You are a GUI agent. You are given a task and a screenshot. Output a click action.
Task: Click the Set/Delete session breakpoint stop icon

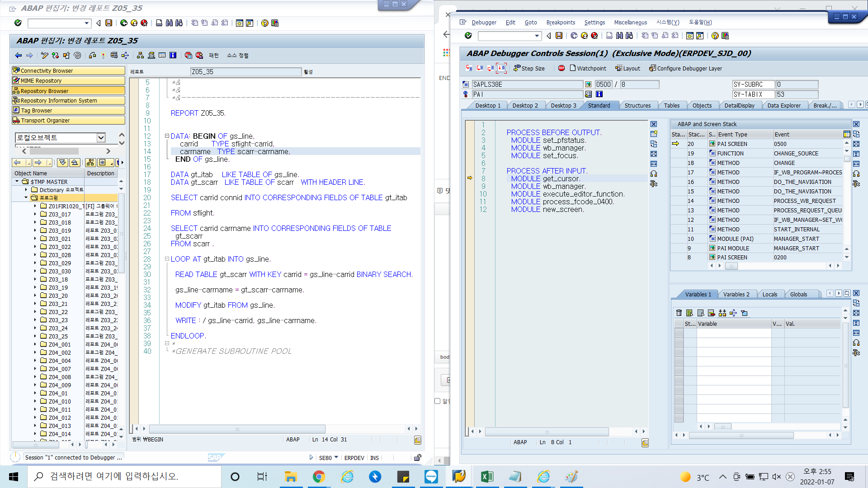(x=188, y=55)
